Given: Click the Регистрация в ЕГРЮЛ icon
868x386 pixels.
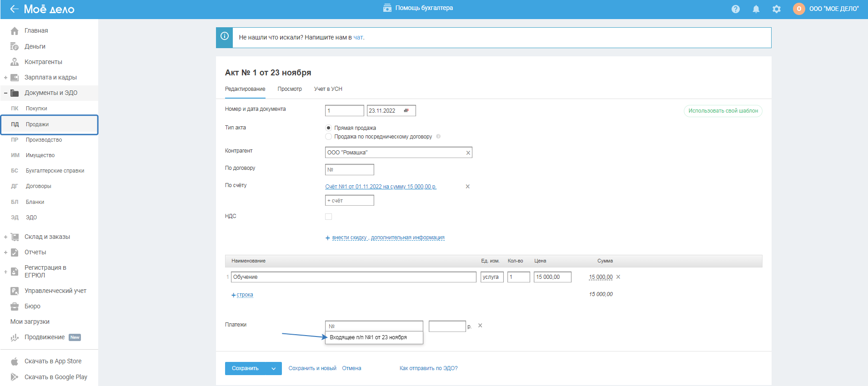Looking at the screenshot, I should click(x=15, y=272).
